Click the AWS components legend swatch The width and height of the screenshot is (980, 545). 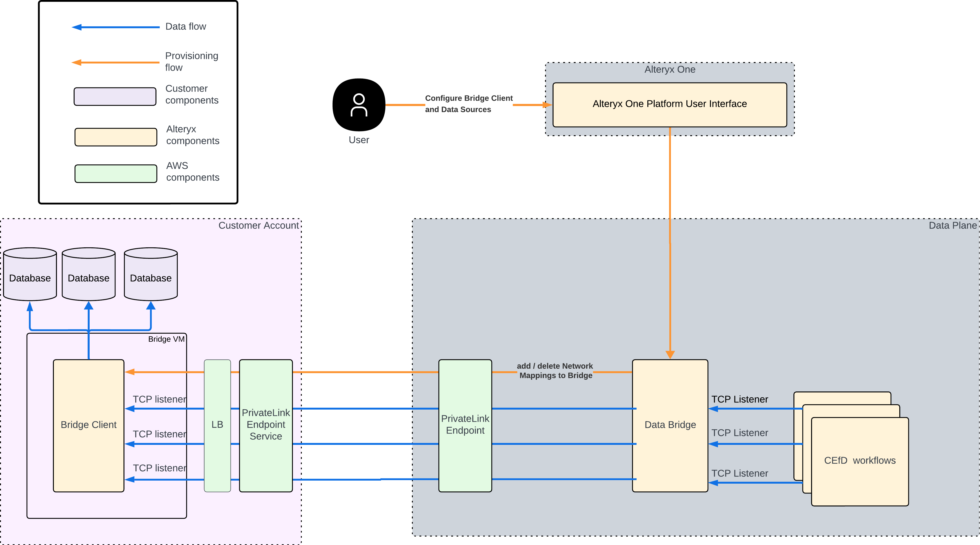click(116, 174)
